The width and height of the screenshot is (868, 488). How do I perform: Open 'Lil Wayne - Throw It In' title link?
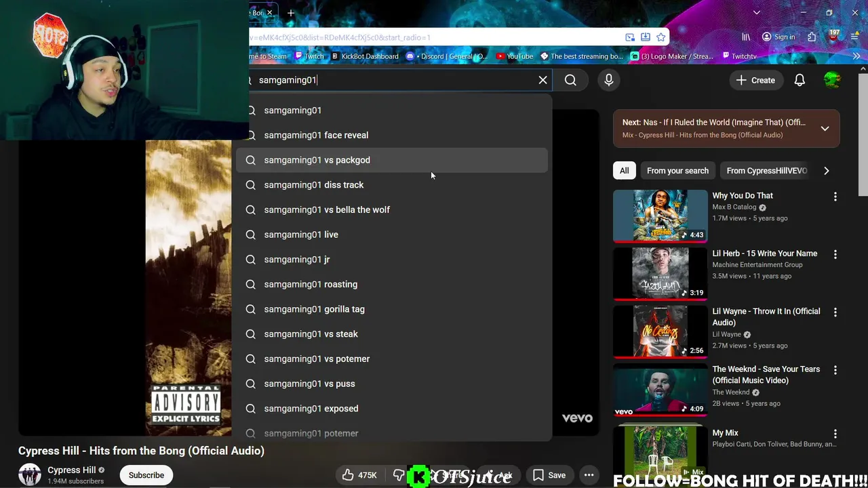coord(766,317)
